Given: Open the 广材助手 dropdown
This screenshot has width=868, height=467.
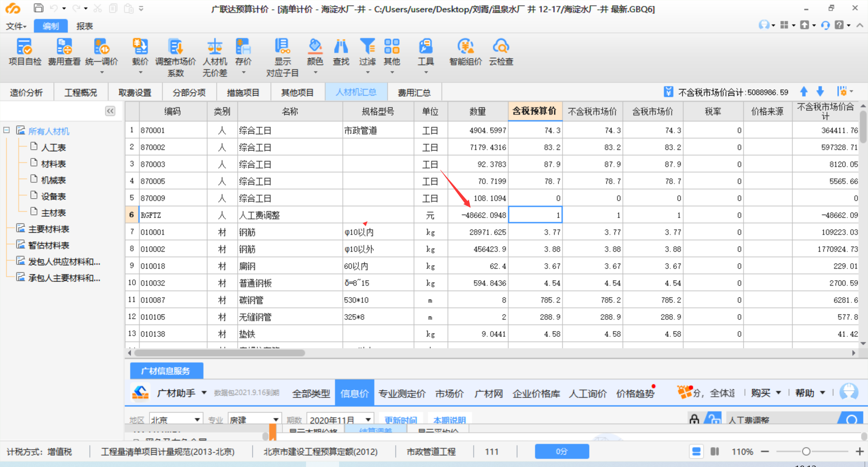Looking at the screenshot, I should pyautogui.click(x=204, y=392).
